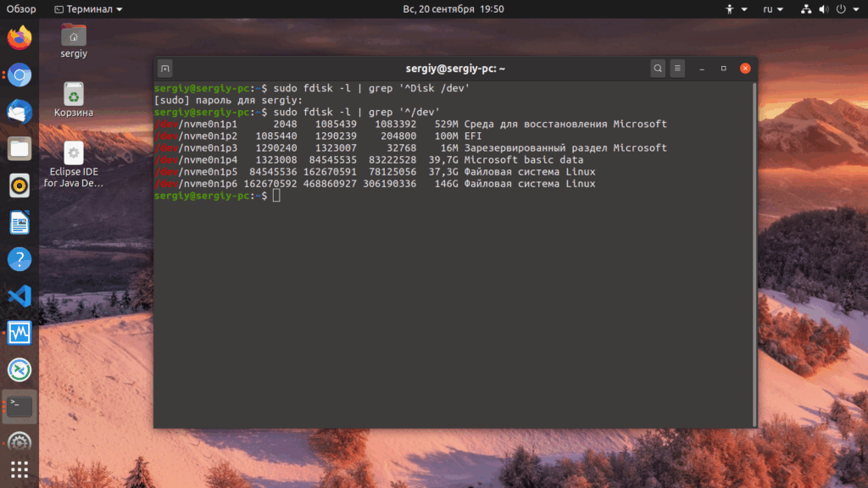Open the Remmina remote desktop icon
Viewport: 868px width, 488px height.
pyautogui.click(x=19, y=369)
